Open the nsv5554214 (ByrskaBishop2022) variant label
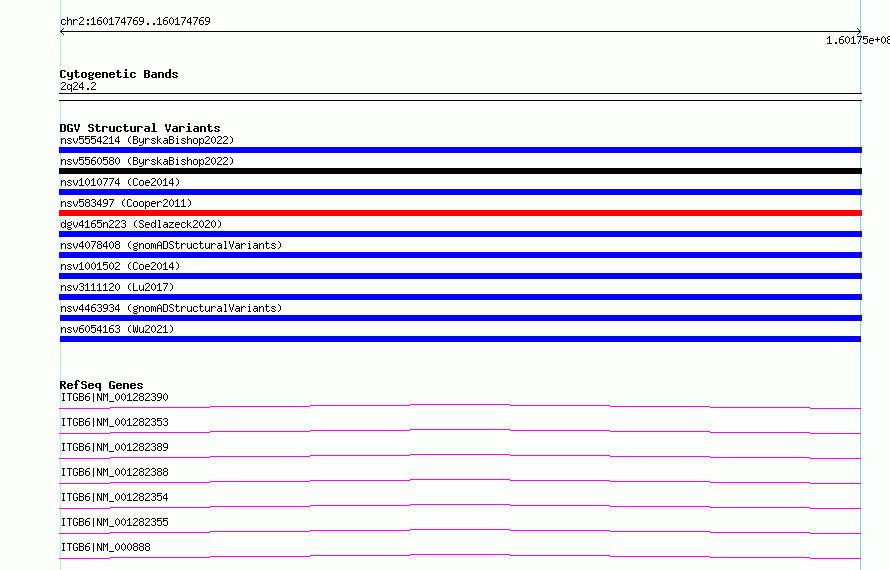Viewport: 890px width, 570px height. click(147, 140)
